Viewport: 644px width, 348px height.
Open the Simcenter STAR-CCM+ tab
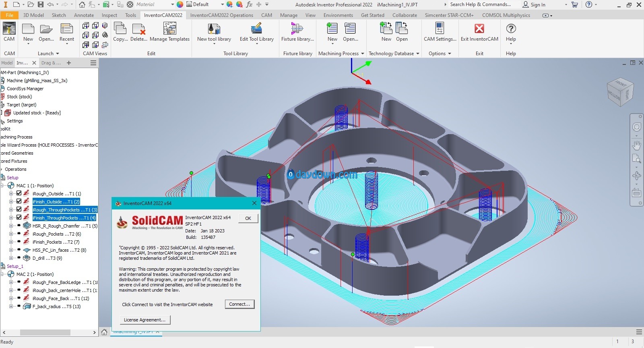pyautogui.click(x=449, y=15)
